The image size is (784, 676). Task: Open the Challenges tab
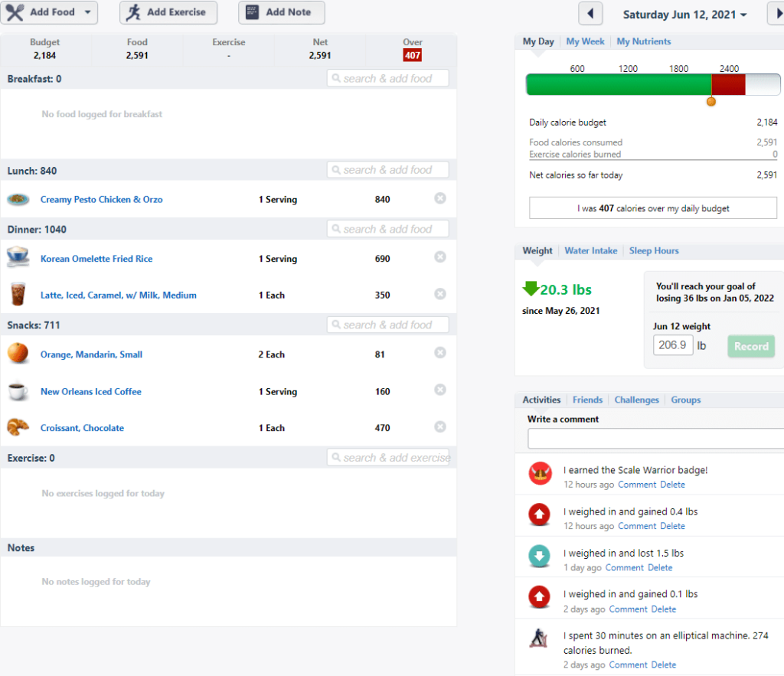[x=636, y=400]
